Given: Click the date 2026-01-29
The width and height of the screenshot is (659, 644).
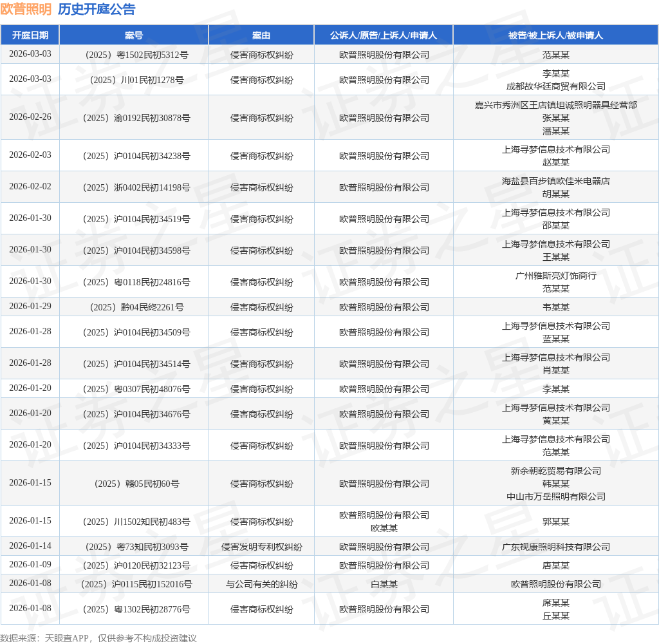Looking at the screenshot, I should (x=30, y=306).
